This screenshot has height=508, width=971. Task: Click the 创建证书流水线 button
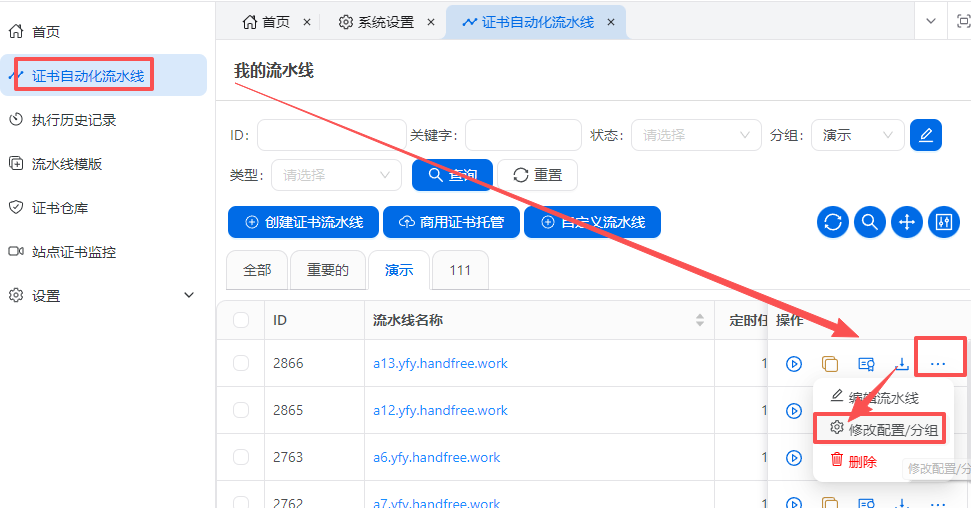tap(303, 222)
